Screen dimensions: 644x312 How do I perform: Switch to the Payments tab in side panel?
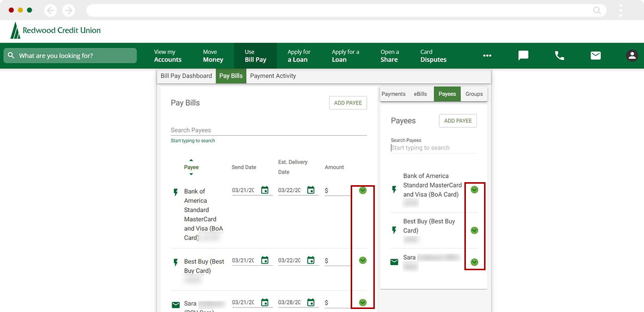[x=393, y=94]
